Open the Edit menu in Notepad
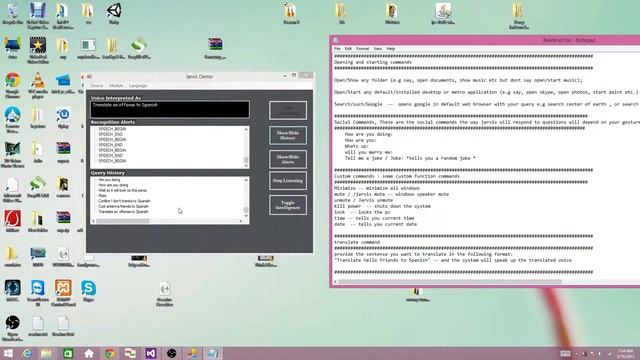 point(348,49)
